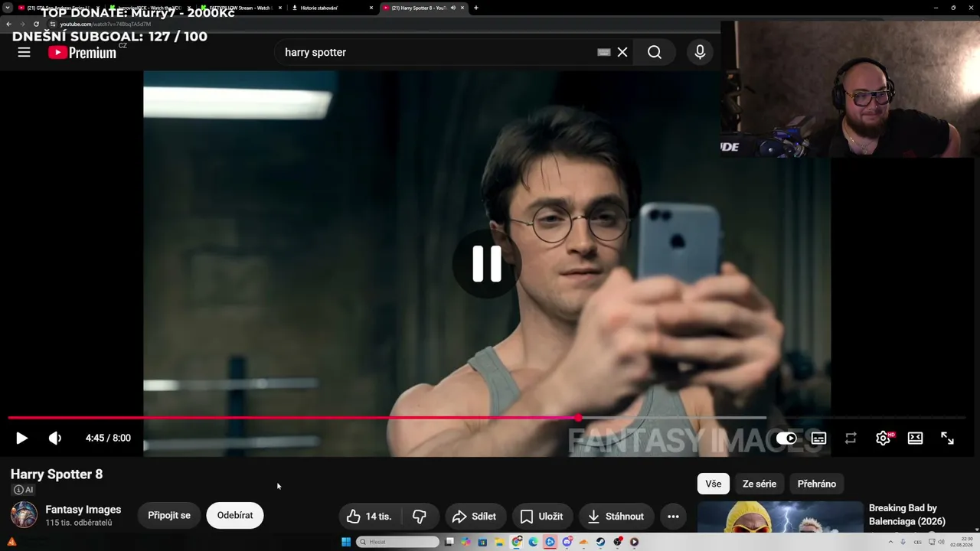The image size is (980, 551).
Task: Clear the 'harry spotter' search text
Action: pos(622,52)
